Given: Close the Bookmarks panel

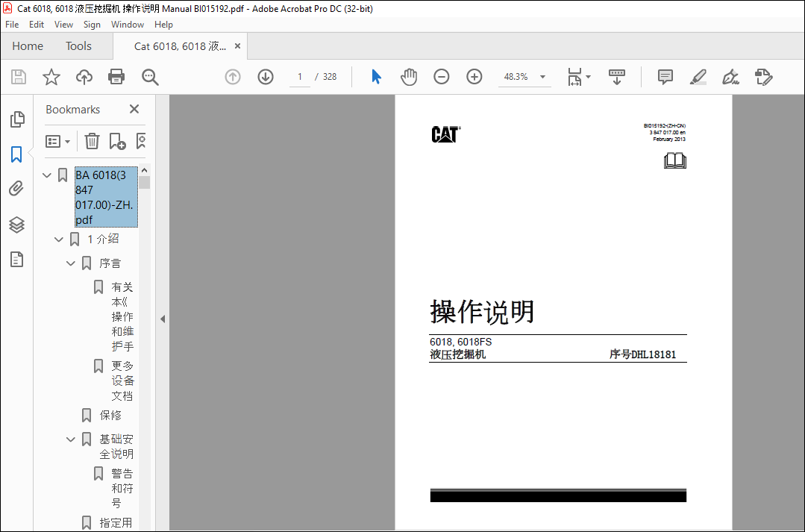Looking at the screenshot, I should pyautogui.click(x=134, y=110).
